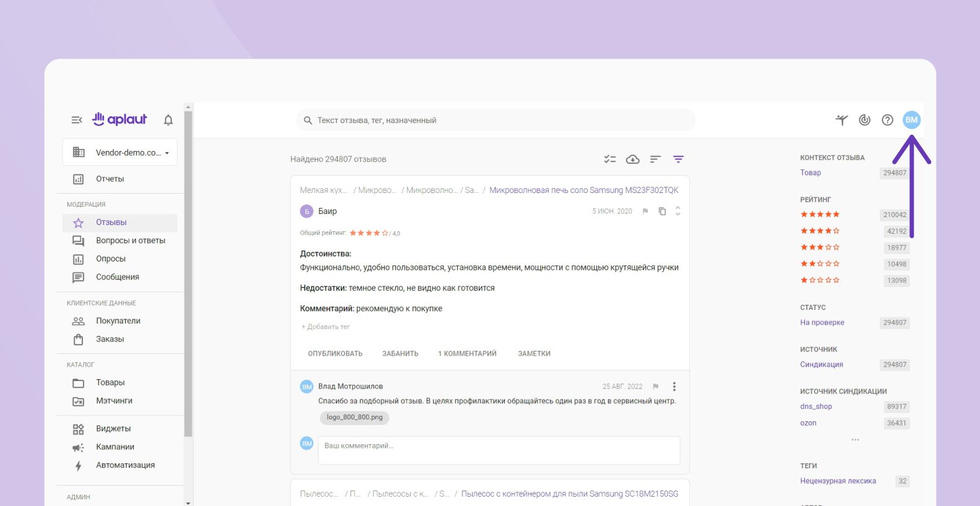Expand Баир's review using the up-down arrows
Viewport: 980px width, 506px height.
click(x=677, y=211)
